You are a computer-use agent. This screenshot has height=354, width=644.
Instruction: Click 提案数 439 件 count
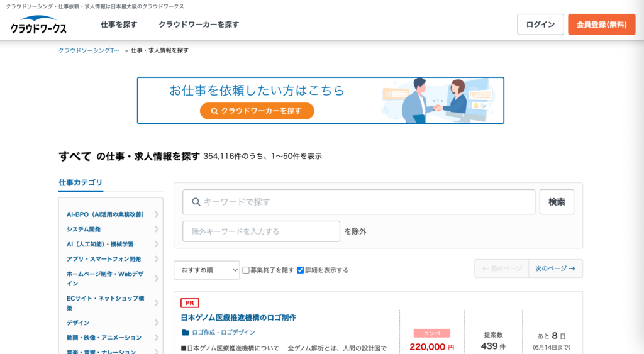[x=493, y=341]
